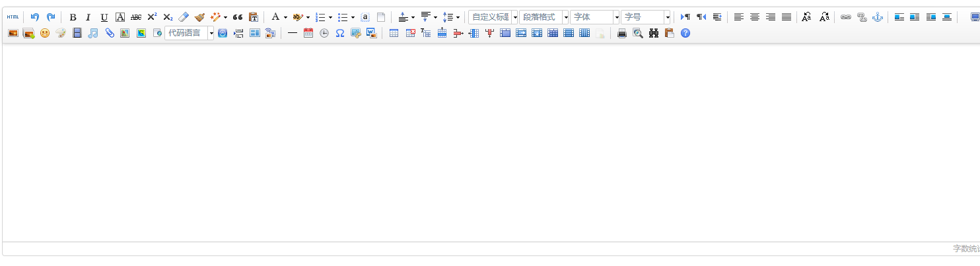Insert a video with film icon
The width and height of the screenshot is (980, 266).
coord(77,33)
